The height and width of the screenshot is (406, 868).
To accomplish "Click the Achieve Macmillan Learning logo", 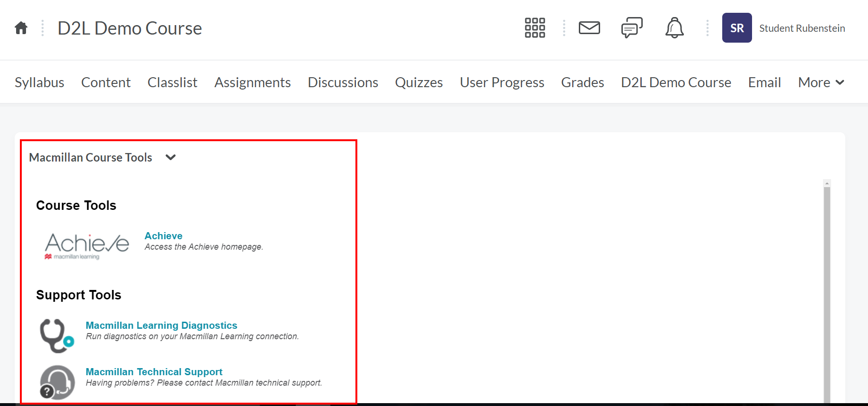I will pyautogui.click(x=87, y=246).
